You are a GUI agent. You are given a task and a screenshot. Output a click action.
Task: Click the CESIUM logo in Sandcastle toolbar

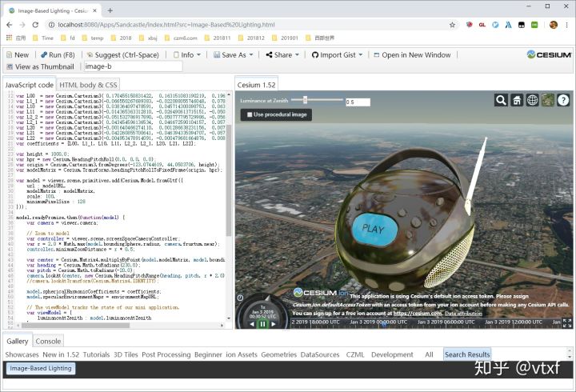pyautogui.click(x=549, y=54)
